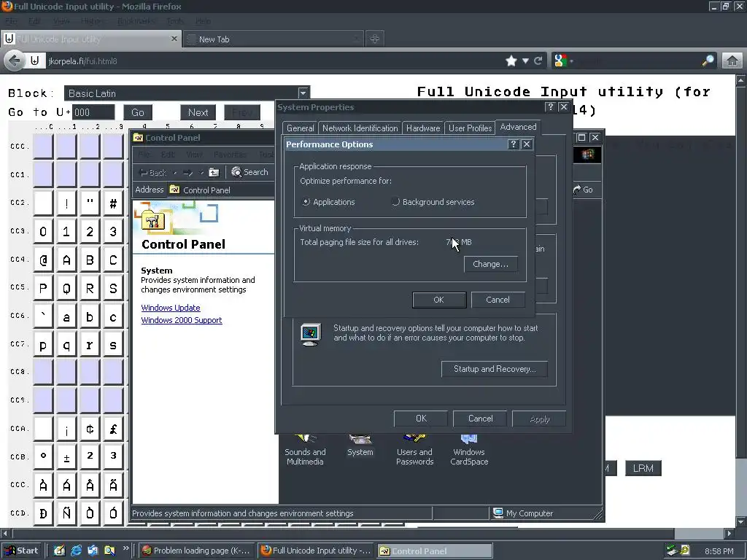Click Performance Options help question mark
Viewport: 747px width, 560px height.
tap(513, 144)
